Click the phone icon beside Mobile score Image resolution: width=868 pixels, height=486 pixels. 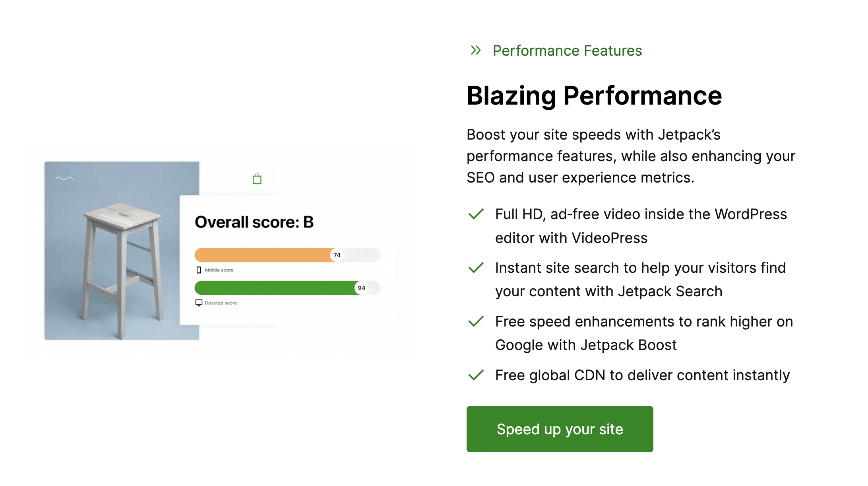199,270
